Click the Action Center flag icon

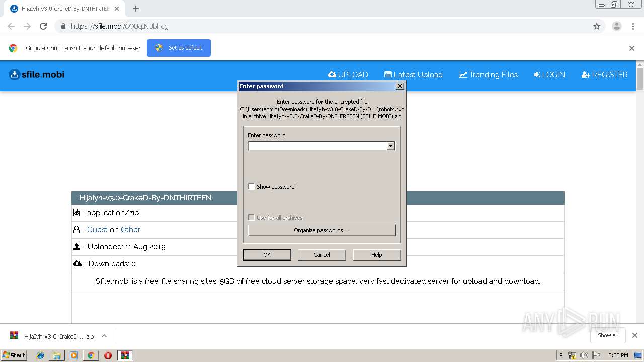tap(596, 355)
